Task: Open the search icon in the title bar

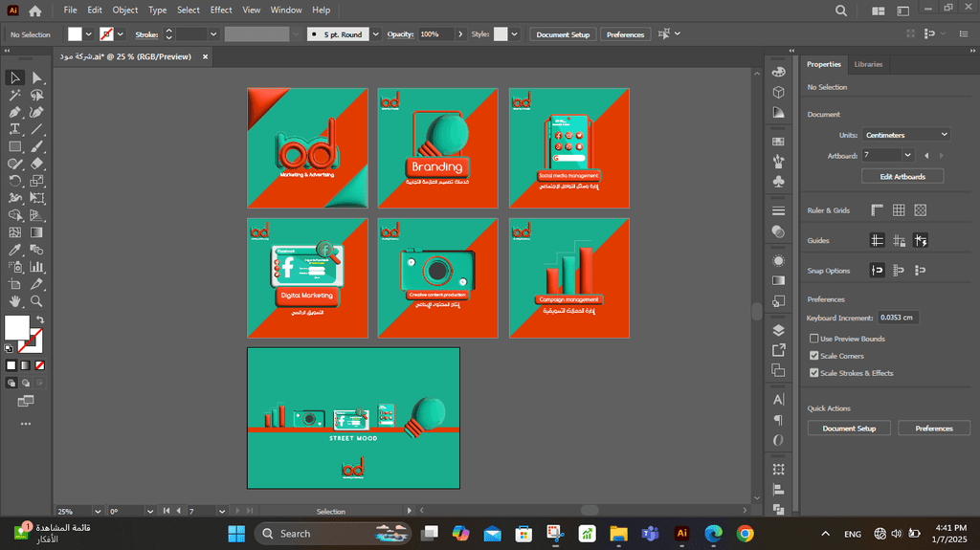Action: (841, 11)
